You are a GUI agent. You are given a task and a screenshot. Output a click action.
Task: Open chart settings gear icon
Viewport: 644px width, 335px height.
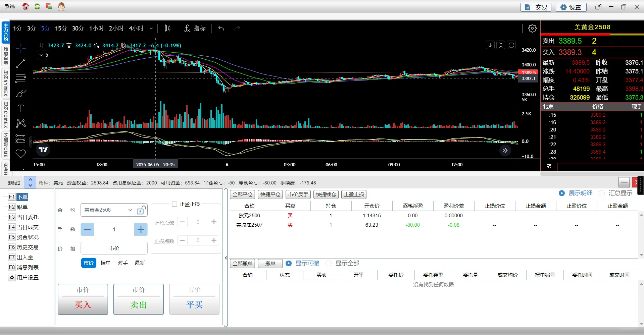click(532, 29)
